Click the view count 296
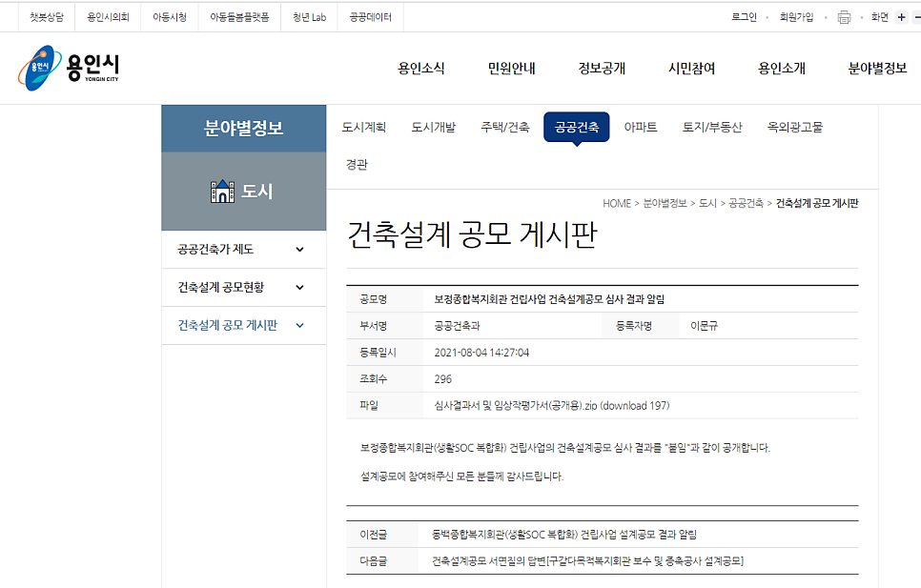The width and height of the screenshot is (921, 588). 443,379
